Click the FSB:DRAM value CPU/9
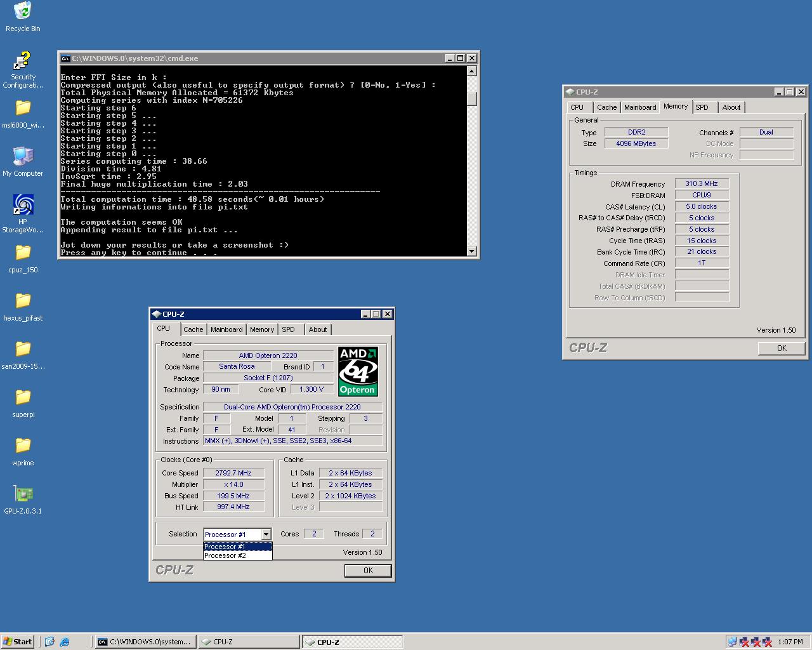This screenshot has height=650, width=812. 702,195
